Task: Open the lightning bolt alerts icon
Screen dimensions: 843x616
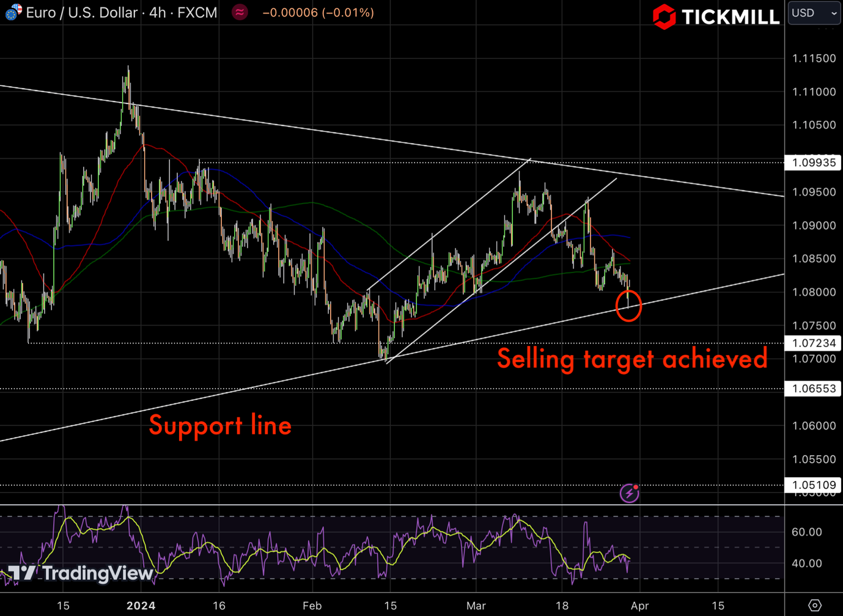Action: [630, 493]
